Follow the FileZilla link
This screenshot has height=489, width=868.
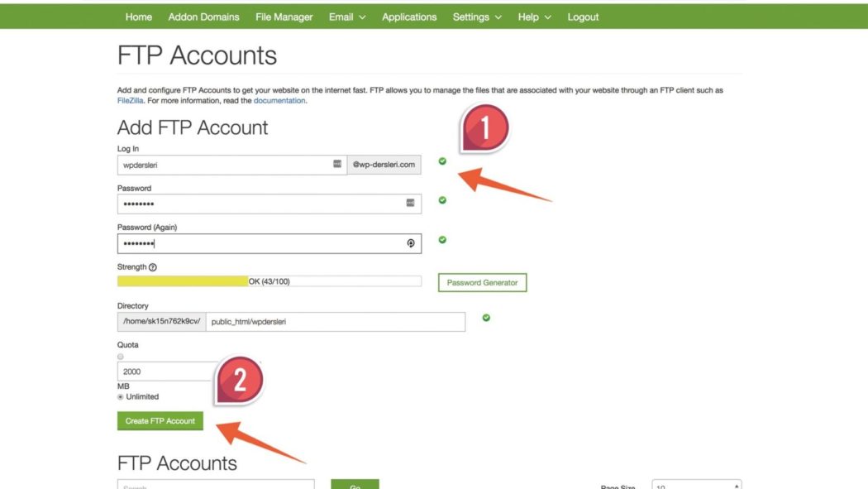[x=131, y=101]
